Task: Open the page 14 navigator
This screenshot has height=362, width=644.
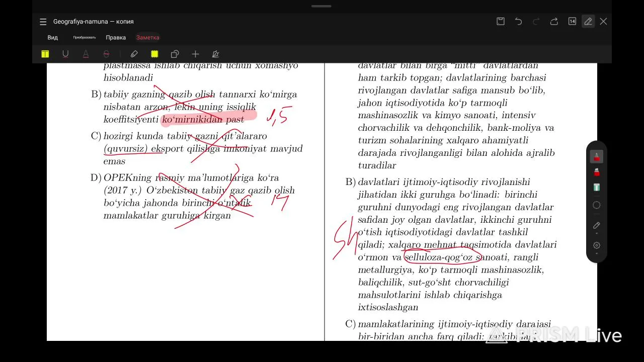Action: (572, 21)
